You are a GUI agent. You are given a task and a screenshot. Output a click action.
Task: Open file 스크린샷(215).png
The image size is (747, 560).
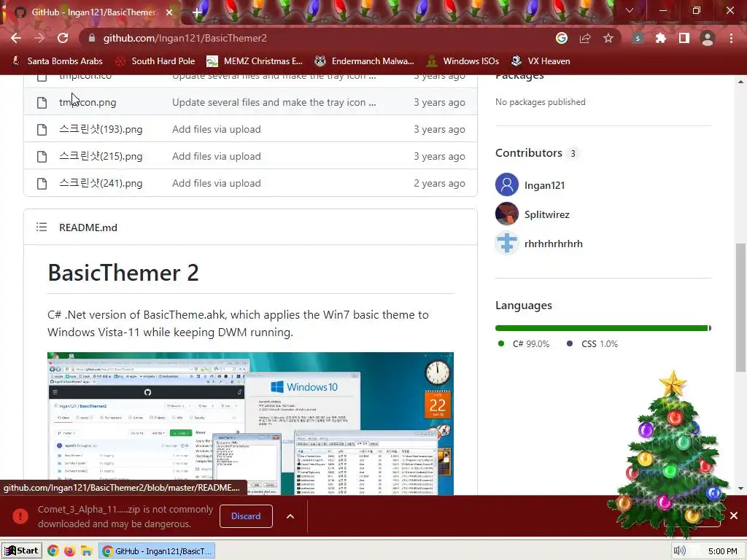101,156
